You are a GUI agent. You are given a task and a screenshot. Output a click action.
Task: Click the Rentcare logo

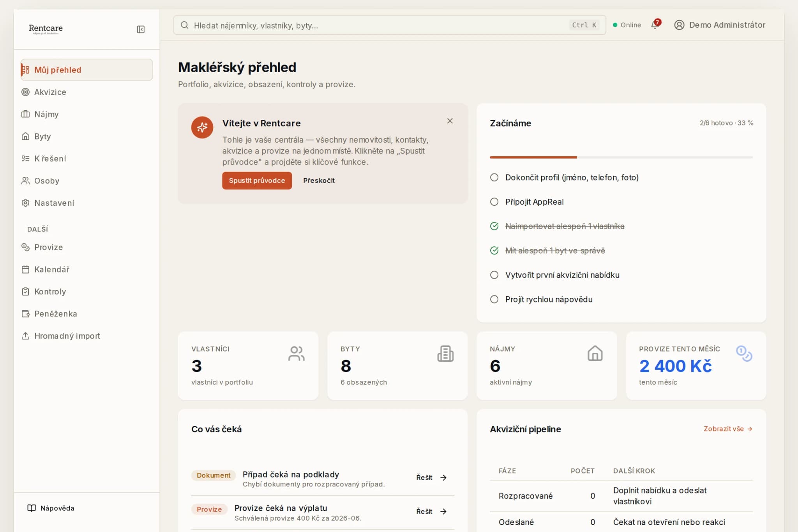46,29
